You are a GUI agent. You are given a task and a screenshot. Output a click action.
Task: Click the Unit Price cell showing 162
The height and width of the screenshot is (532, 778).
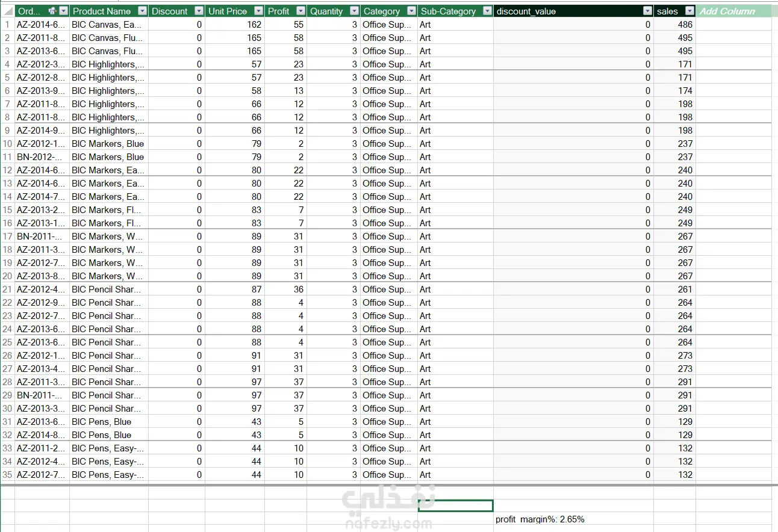(x=235, y=24)
